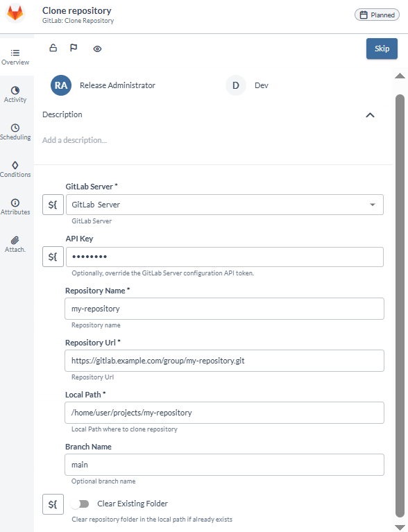Switch to the Activity tab
This screenshot has width=408, height=532.
[x=15, y=94]
